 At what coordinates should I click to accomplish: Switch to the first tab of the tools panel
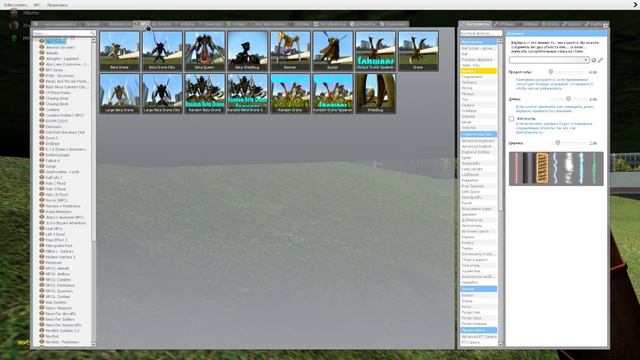click(x=475, y=24)
